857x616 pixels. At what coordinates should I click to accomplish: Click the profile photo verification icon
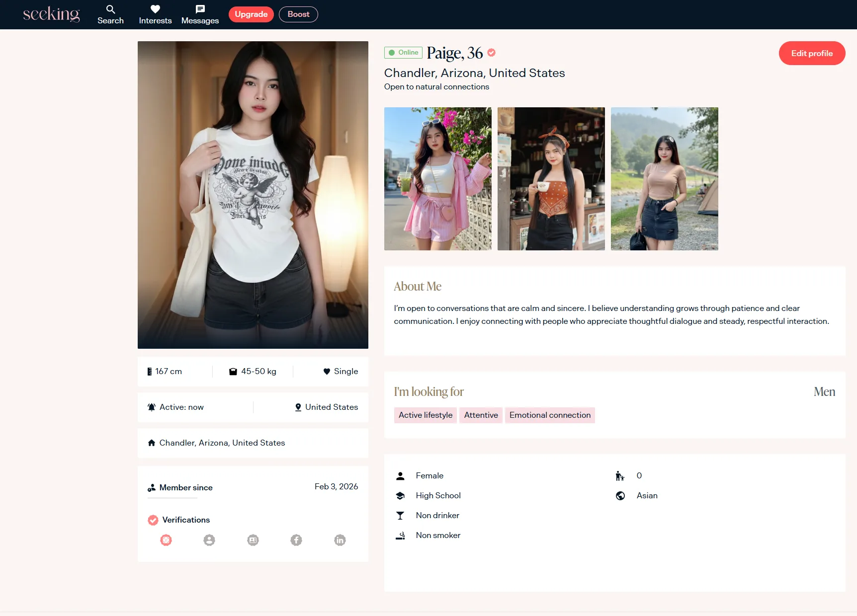(x=209, y=540)
